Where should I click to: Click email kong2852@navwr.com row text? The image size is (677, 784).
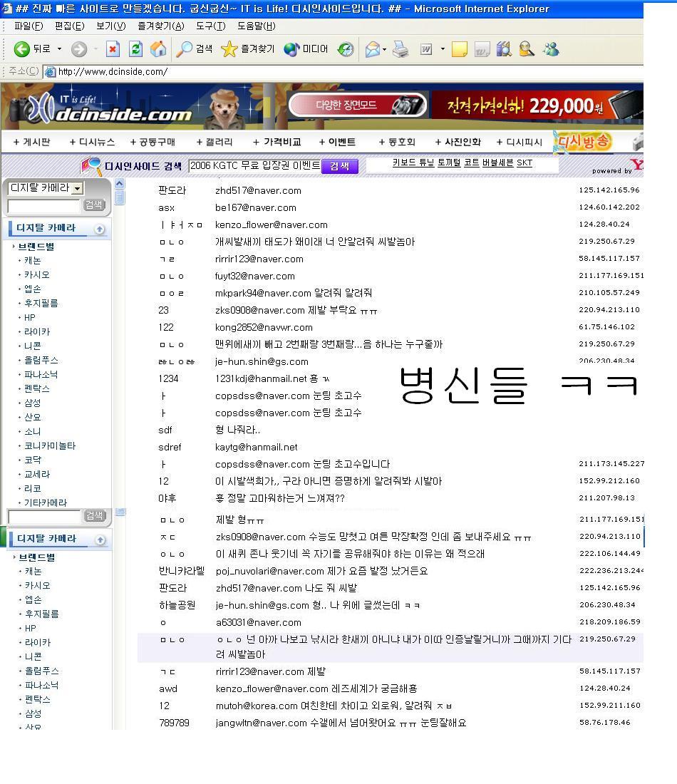(x=264, y=328)
